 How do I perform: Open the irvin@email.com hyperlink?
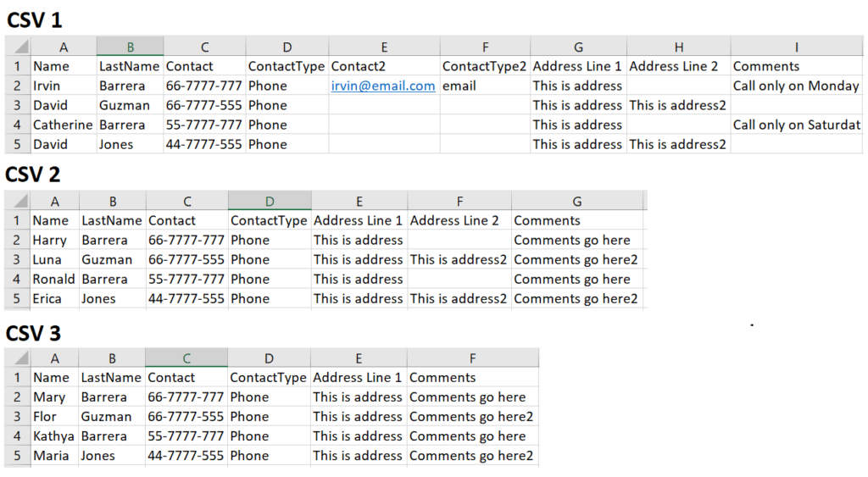382,86
